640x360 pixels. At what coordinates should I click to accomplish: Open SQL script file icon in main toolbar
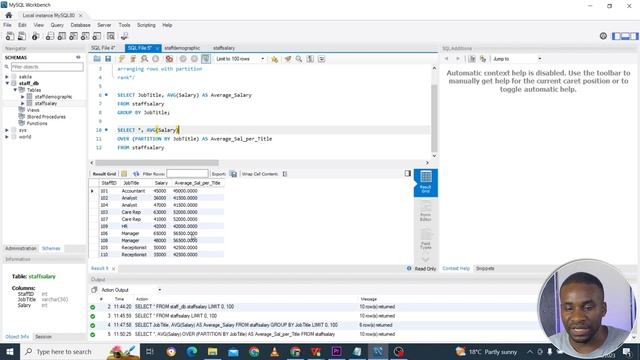22,36
